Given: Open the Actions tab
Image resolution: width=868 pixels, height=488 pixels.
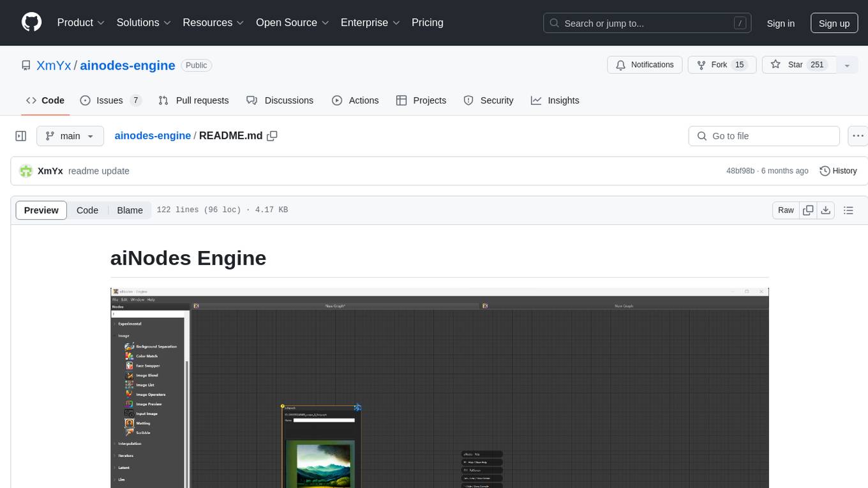Looking at the screenshot, I should coord(355,100).
